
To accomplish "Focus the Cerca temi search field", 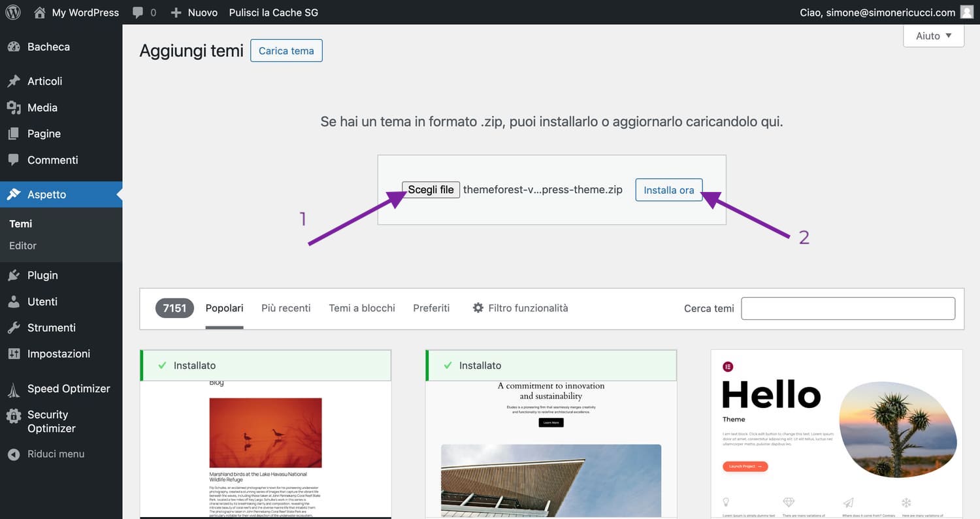I will [x=848, y=308].
